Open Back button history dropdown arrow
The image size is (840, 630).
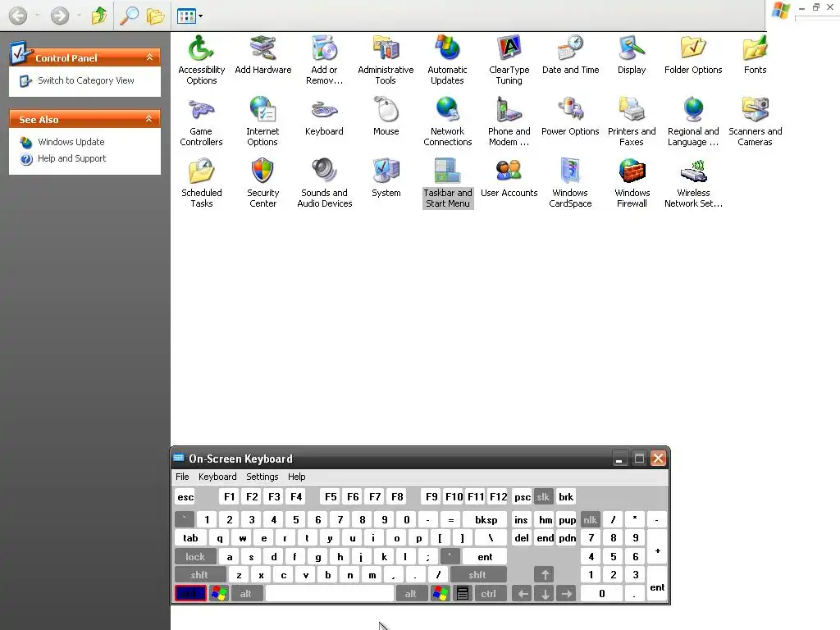tap(37, 16)
